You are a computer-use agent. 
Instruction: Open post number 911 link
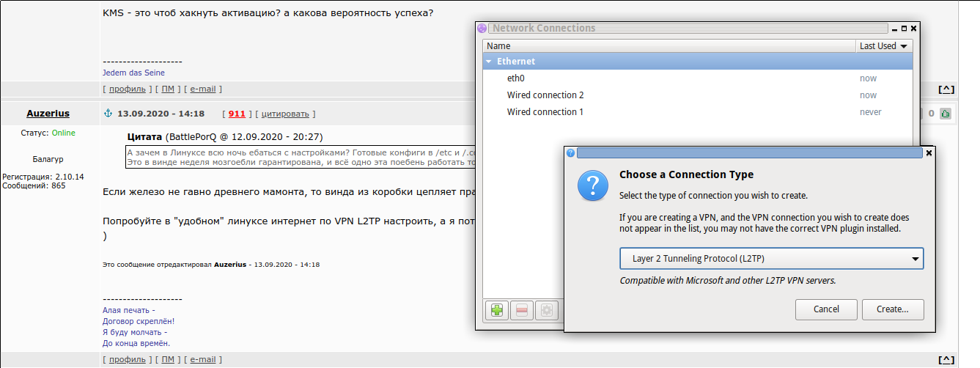coord(237,114)
